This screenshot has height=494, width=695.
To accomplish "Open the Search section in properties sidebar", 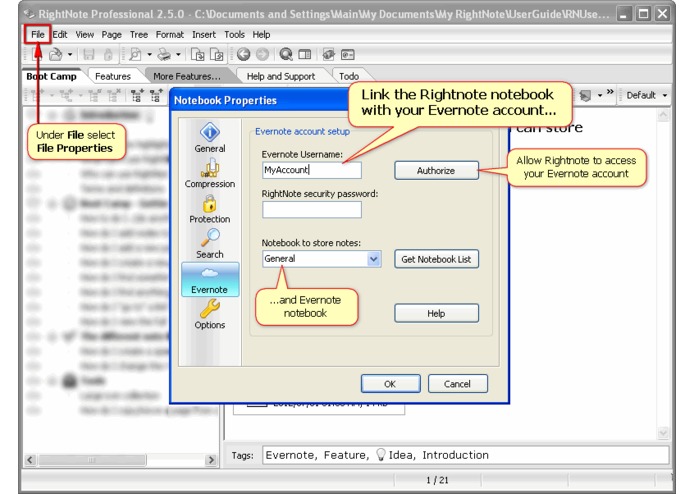I will click(x=210, y=244).
